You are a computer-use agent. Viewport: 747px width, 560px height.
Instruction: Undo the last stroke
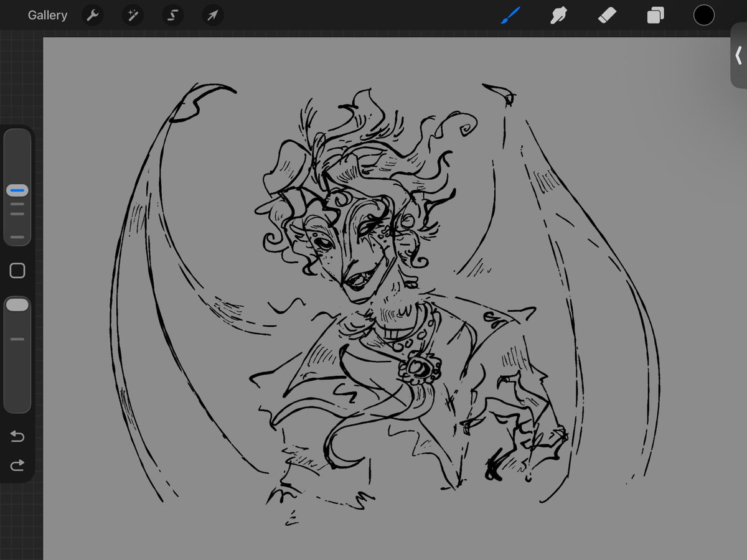coord(17,437)
